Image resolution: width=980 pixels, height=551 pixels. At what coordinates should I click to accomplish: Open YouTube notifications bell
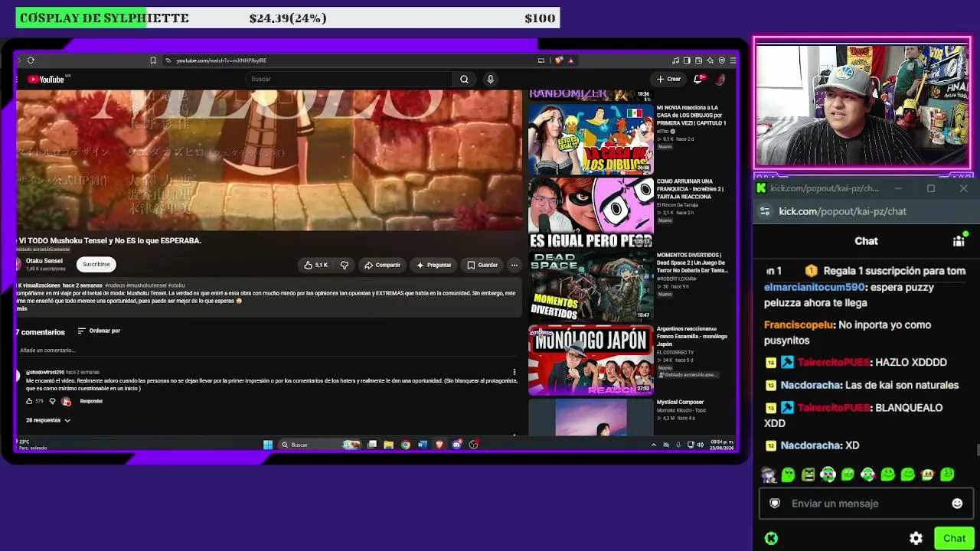[698, 79]
